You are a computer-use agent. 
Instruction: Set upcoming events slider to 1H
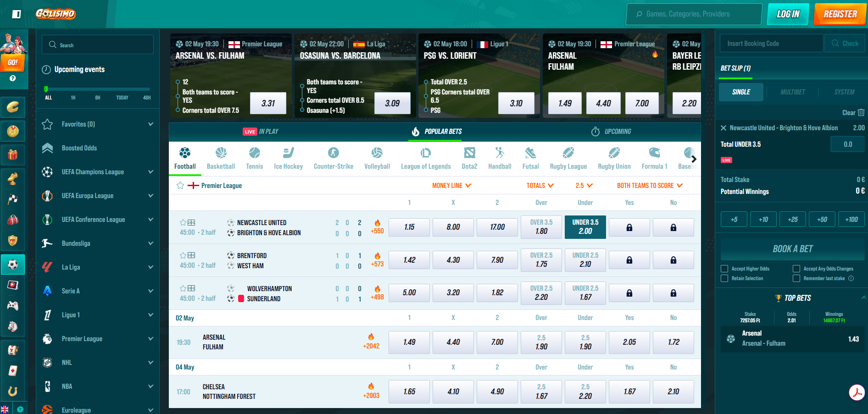coord(73,98)
